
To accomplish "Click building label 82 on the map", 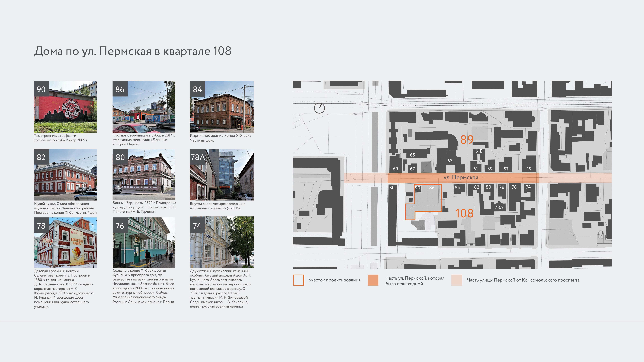I will tap(477, 187).
